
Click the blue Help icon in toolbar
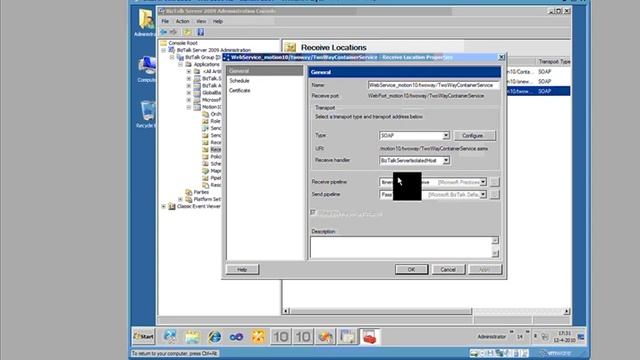pos(200,32)
